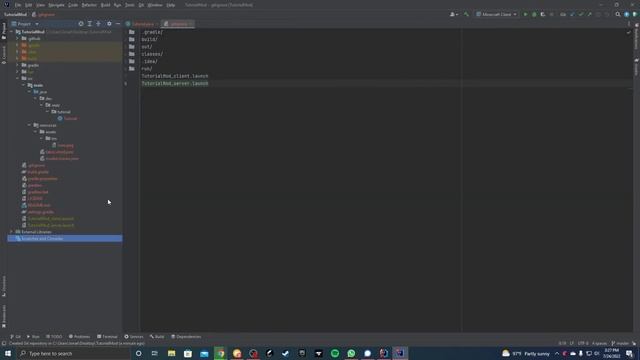Image resolution: width=640 pixels, height=360 pixels.
Task: Open the Problems tool window
Action: click(79, 336)
